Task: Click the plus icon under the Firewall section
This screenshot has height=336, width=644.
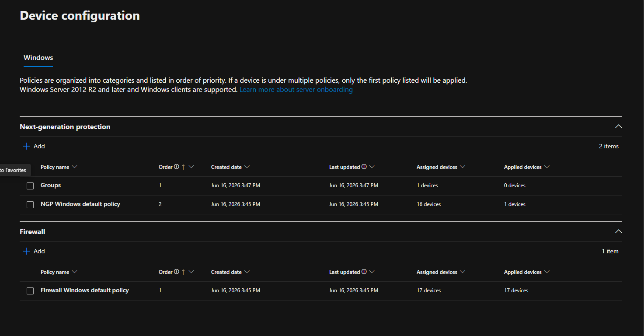Action: coord(27,251)
